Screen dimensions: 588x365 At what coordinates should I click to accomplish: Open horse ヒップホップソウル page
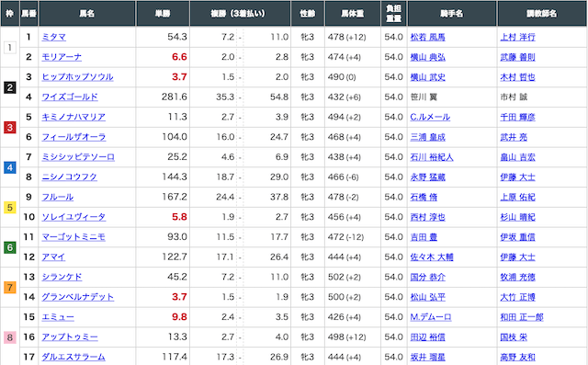(x=77, y=77)
